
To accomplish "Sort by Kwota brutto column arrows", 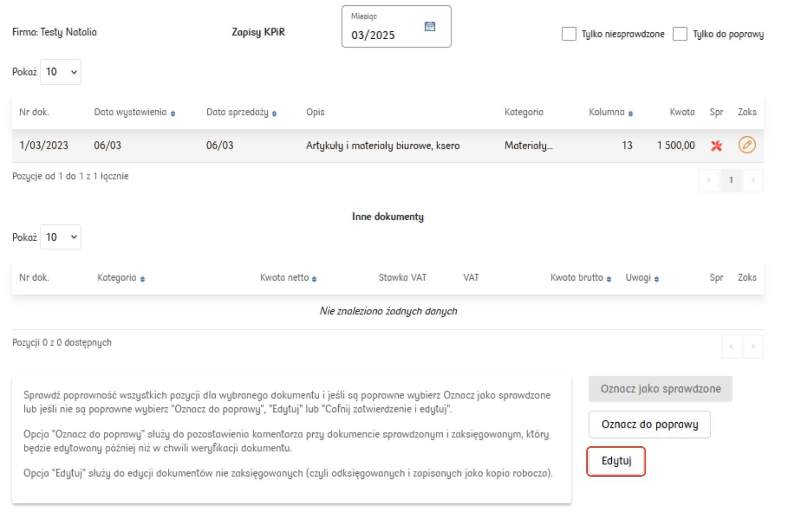I will point(609,279).
